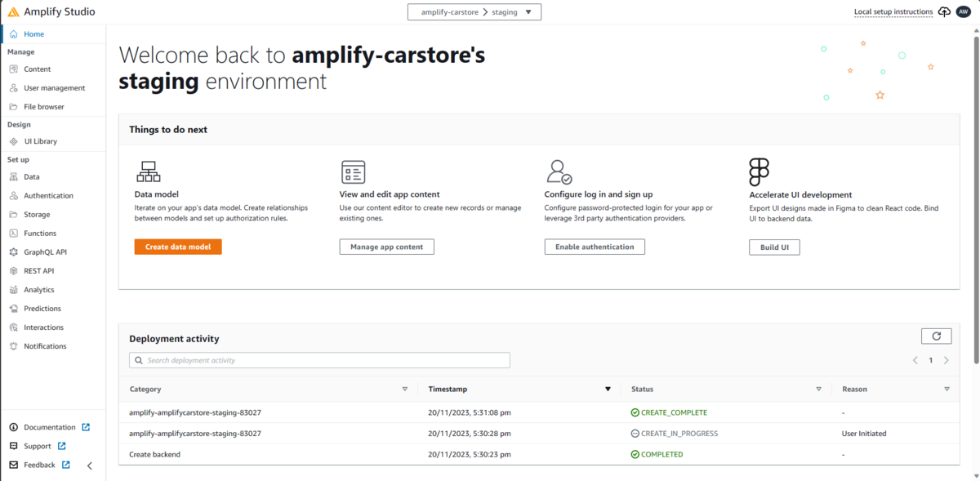Open the amplify-carstore staging environment dropdown
This screenshot has width=980, height=481.
[x=474, y=12]
